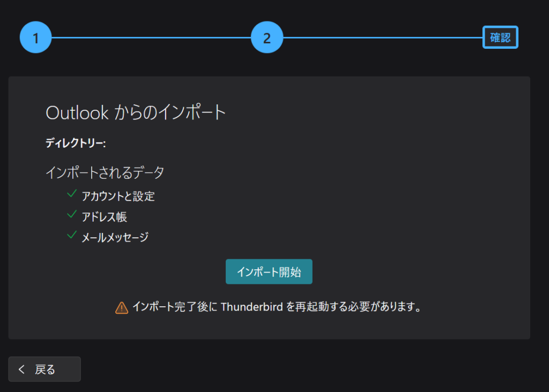Click the progress line between step 2 and 確認
Image resolution: width=549 pixels, height=392 pixels.
[382, 37]
